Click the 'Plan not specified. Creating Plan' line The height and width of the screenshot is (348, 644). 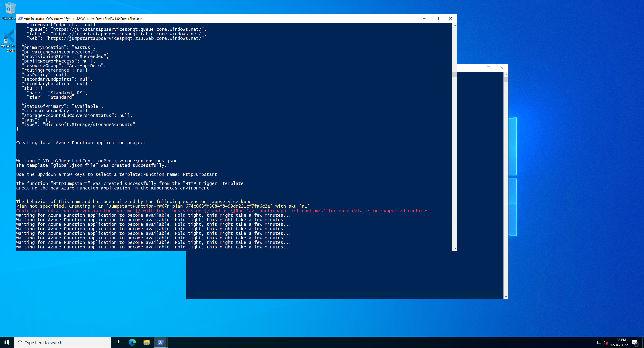pos(163,206)
